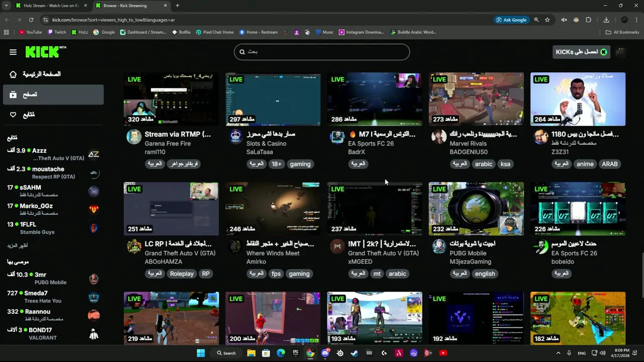Mute the site tab audio icon
Viewport: 644px width, 362px height.
(564, 20)
